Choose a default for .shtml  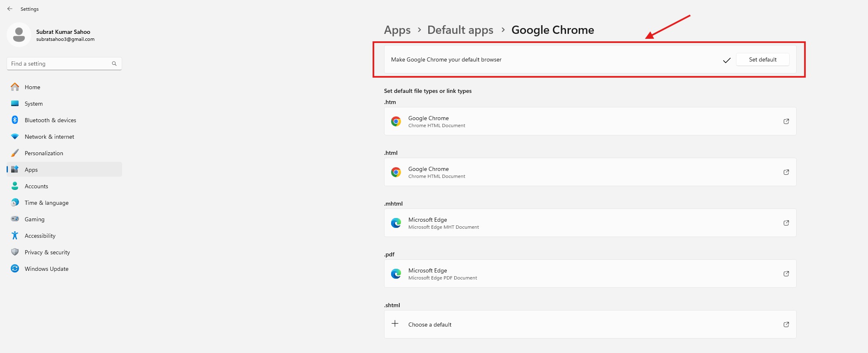click(430, 325)
